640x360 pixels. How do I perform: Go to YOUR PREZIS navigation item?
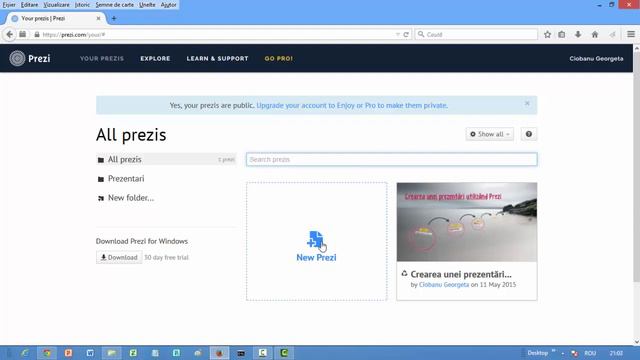coord(102,58)
